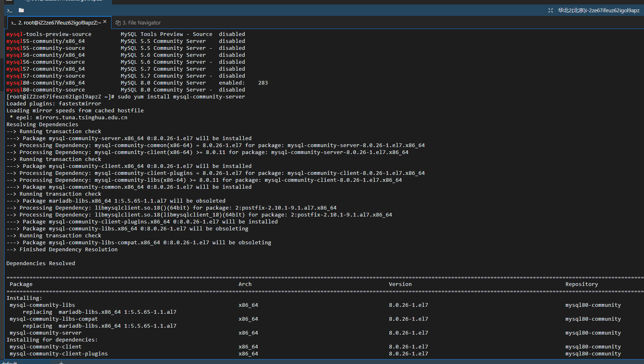644x364 pixels.
Task: Click the 'Package' column header
Action: 21,284
